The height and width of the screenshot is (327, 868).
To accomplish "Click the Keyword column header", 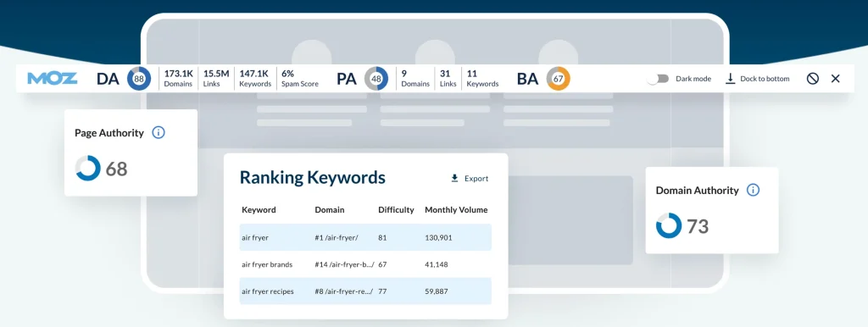I will pyautogui.click(x=259, y=210).
